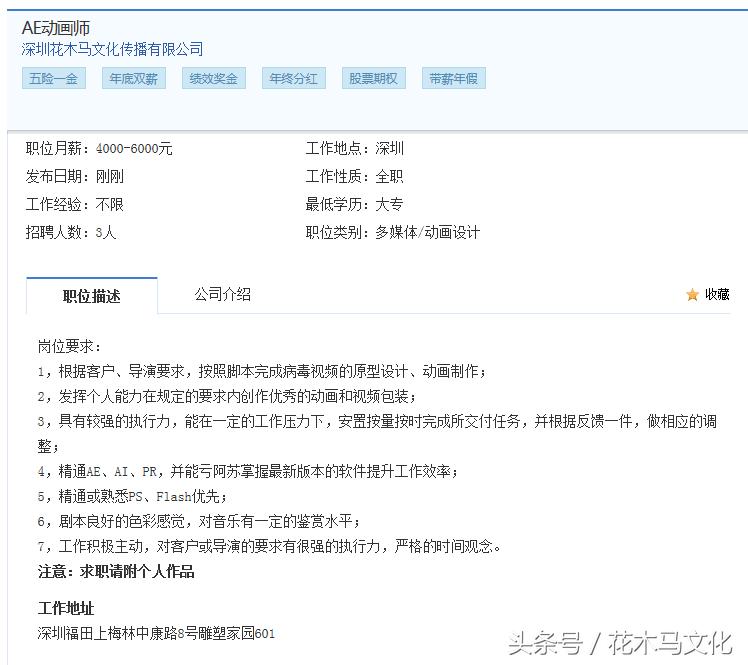Click the work location value 深圳
This screenshot has height=665, width=748.
[389, 148]
